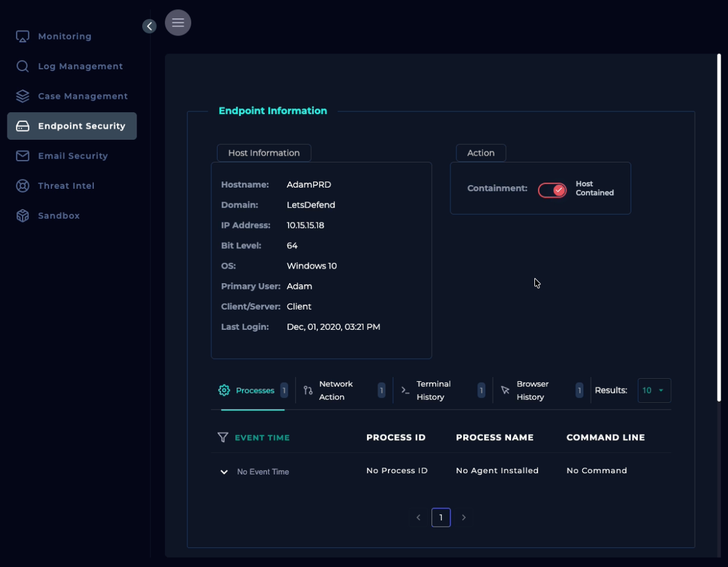
Task: Expand the No Event Time row
Action: (x=224, y=472)
